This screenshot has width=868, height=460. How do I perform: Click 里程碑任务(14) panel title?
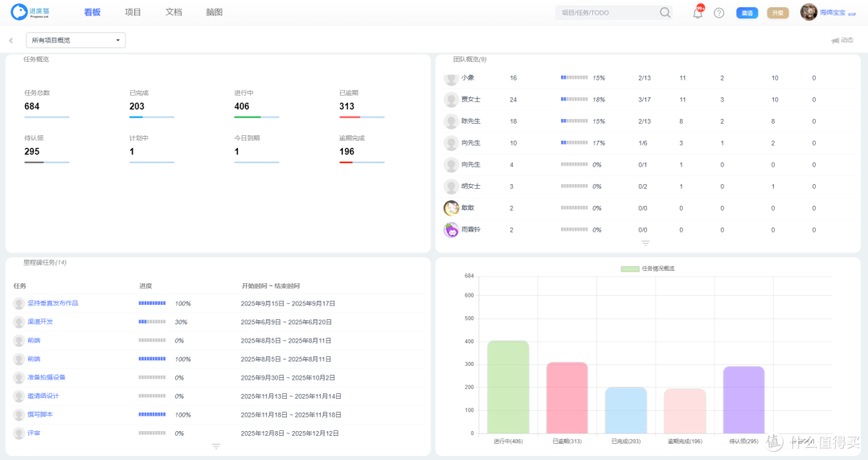click(45, 263)
